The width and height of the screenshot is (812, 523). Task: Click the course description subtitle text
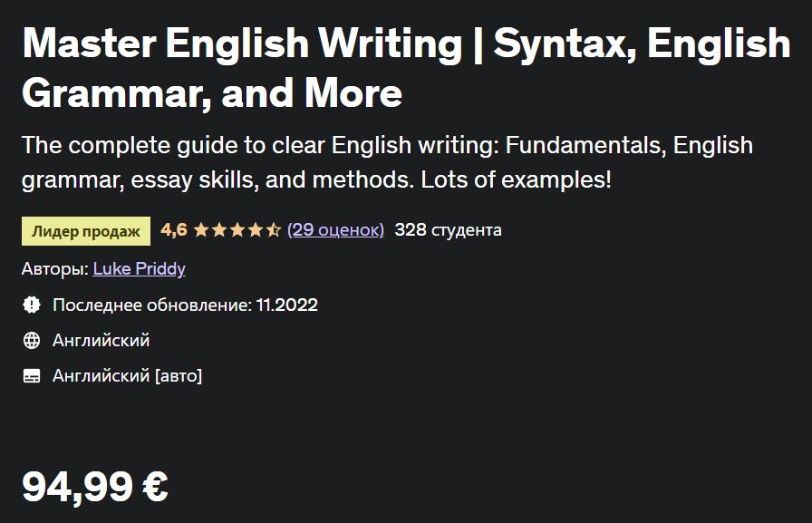coord(387,162)
